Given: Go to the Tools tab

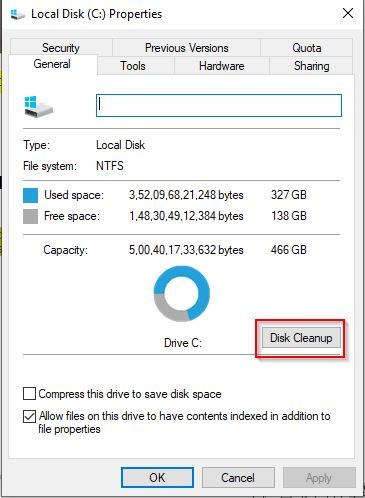Looking at the screenshot, I should [x=133, y=66].
